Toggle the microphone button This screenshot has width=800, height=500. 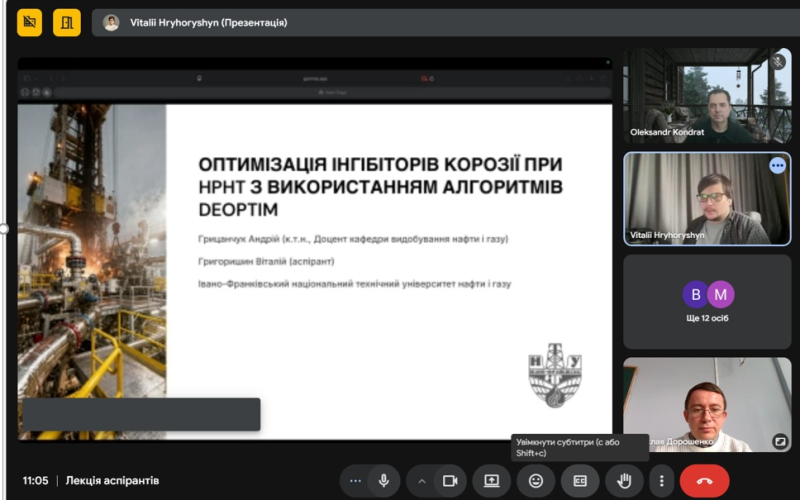pos(384,481)
